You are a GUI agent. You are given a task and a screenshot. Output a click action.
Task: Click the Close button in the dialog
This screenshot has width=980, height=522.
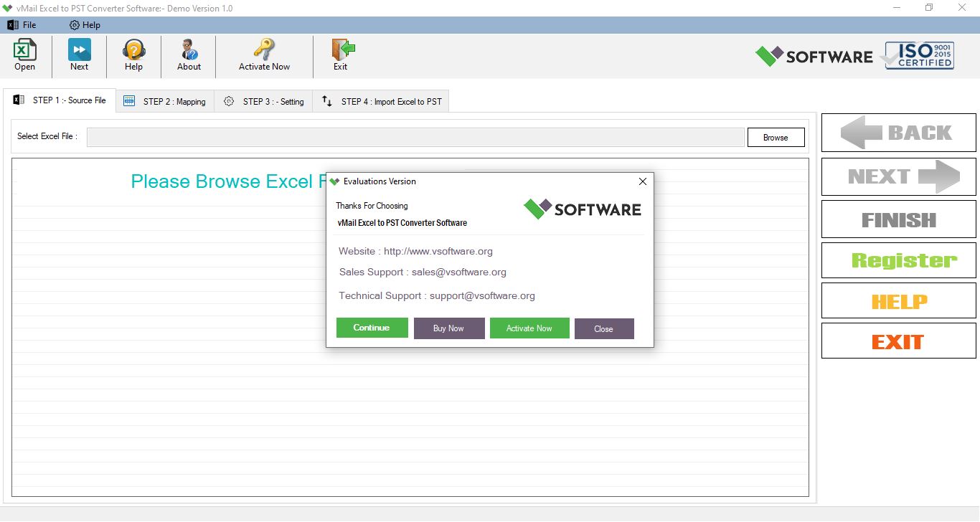click(x=604, y=328)
